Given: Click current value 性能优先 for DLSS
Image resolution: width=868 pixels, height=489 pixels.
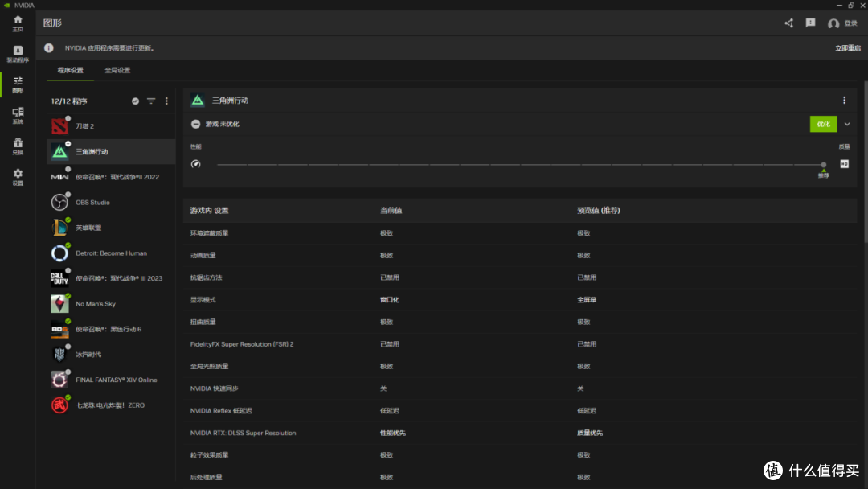Looking at the screenshot, I should 392,433.
